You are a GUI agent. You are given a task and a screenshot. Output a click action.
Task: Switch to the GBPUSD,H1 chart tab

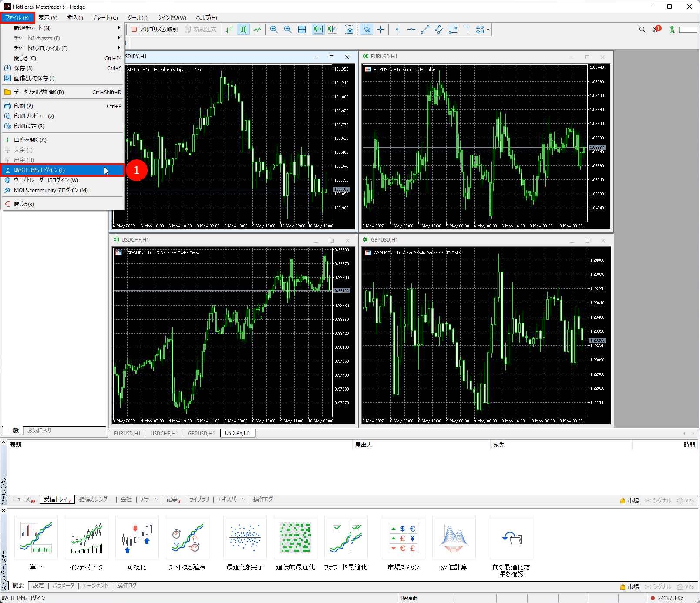pyautogui.click(x=201, y=433)
